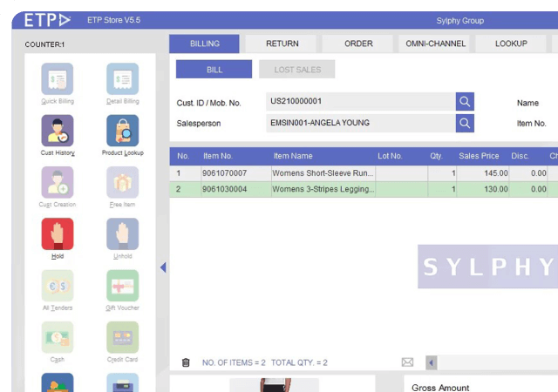
Task: Select item number 9061030004 cell
Action: (x=236, y=189)
